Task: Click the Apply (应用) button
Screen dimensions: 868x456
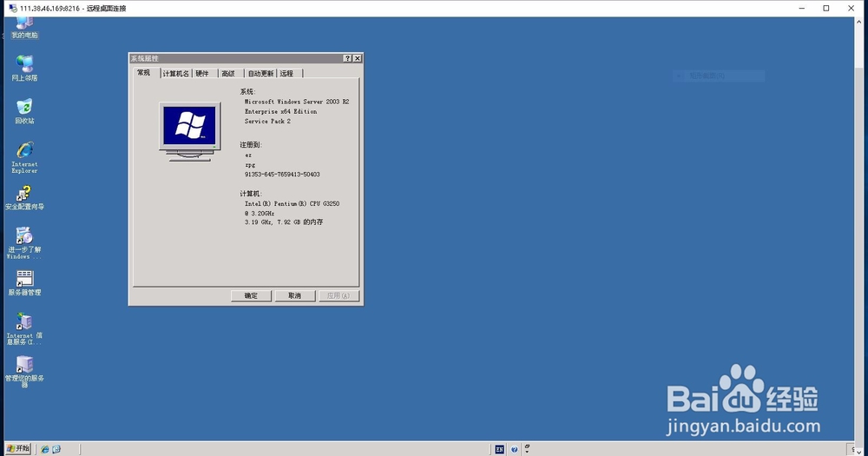Action: click(339, 296)
